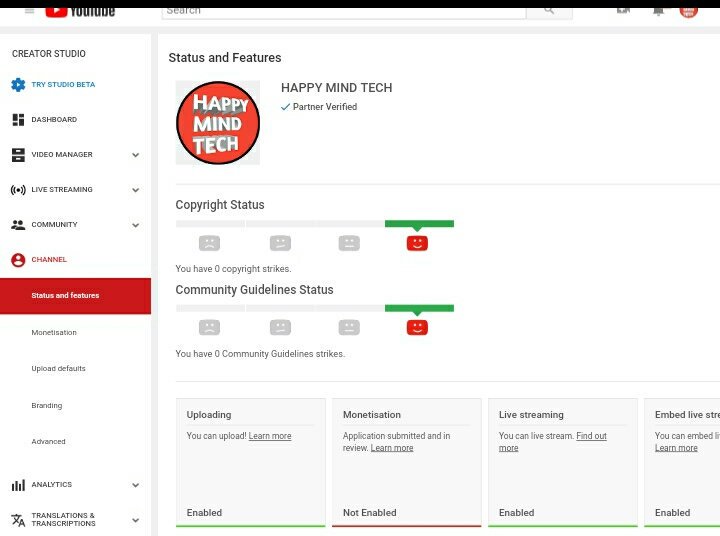Click the saddest grey face under Copyright Status
This screenshot has height=536, width=720.
209,243
